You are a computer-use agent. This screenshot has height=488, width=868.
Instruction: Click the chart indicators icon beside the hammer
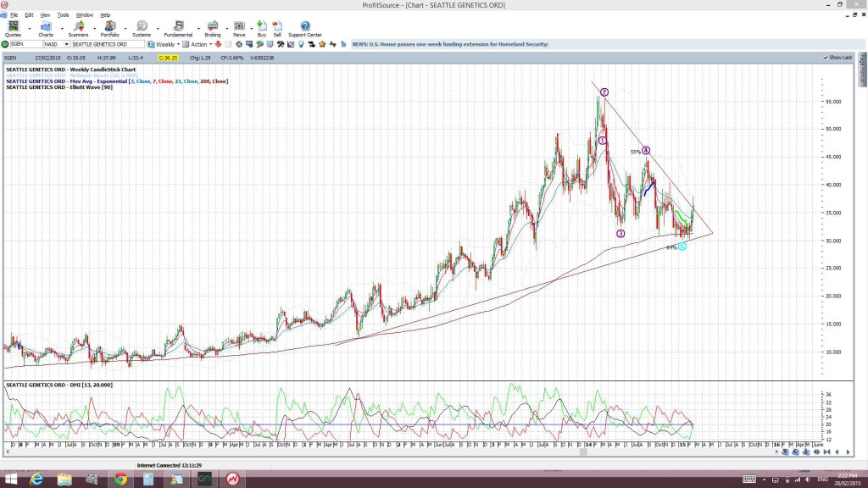(291, 44)
